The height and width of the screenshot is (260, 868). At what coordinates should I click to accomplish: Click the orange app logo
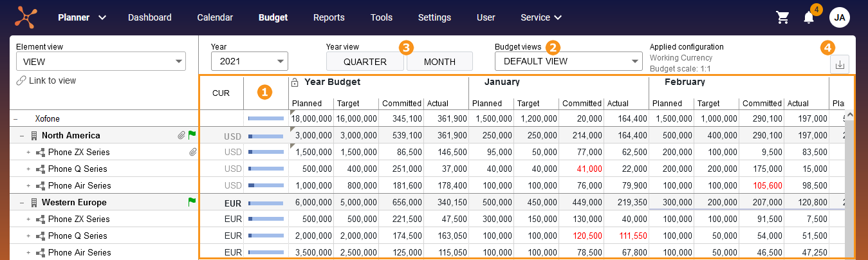(26, 17)
